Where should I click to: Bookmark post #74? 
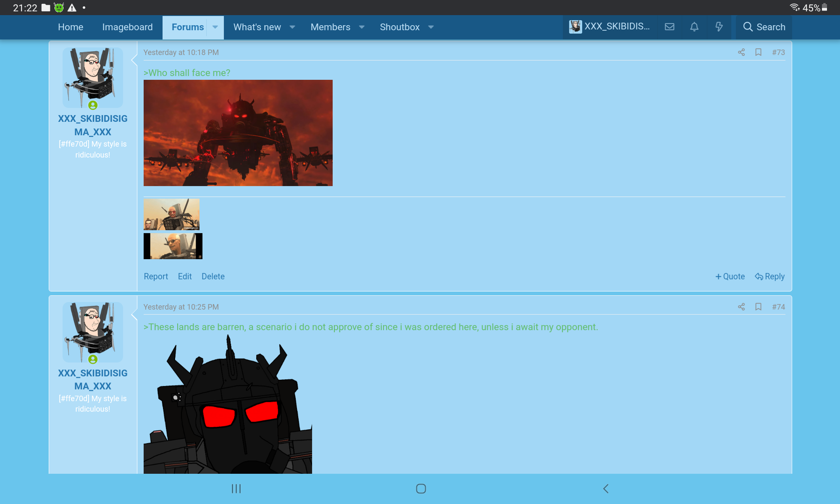[759, 307]
